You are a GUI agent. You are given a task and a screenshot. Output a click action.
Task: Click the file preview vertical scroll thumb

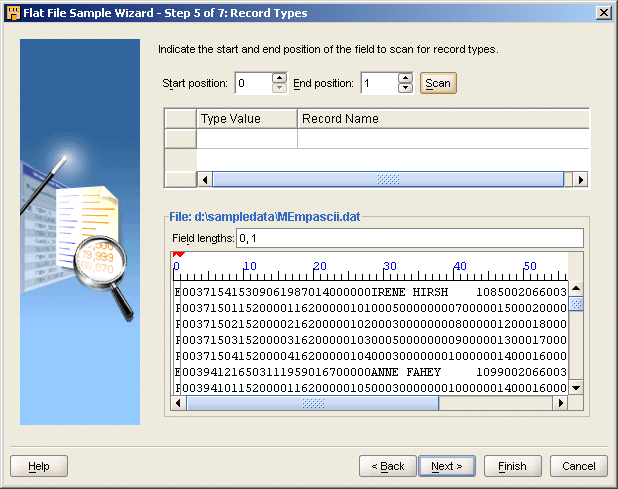(x=576, y=304)
